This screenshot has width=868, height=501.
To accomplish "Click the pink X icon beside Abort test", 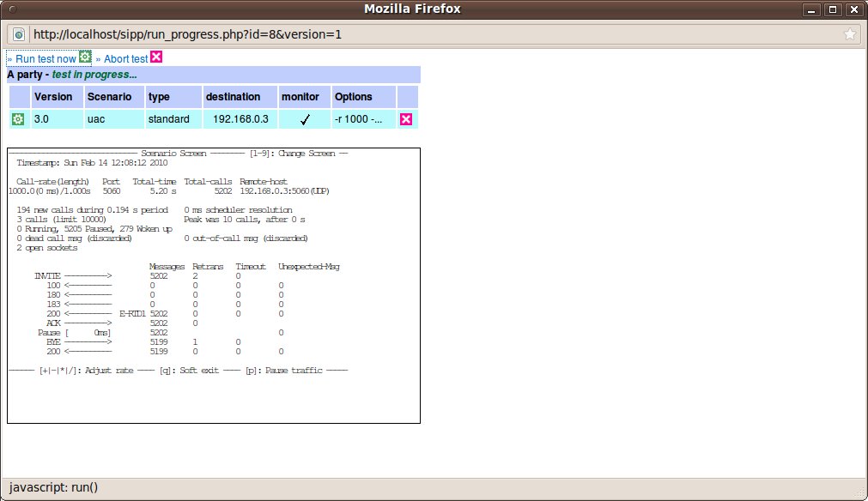I will (x=156, y=57).
